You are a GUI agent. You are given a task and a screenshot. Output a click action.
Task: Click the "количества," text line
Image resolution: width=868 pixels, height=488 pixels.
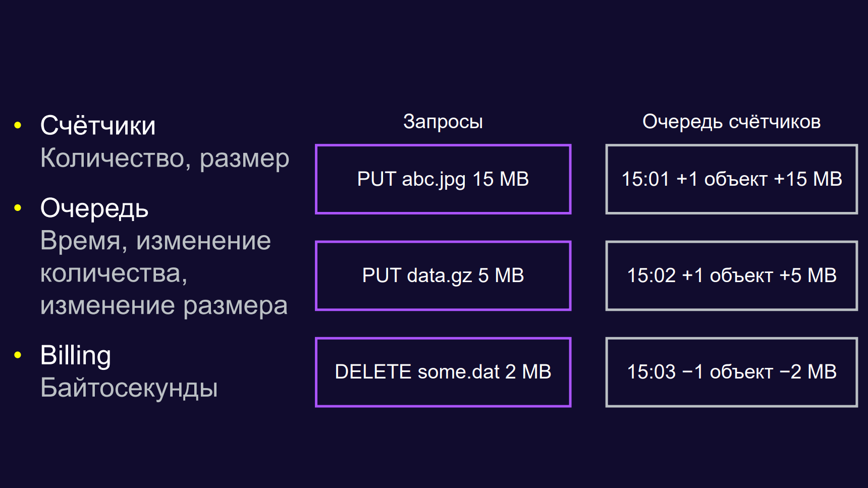tap(114, 273)
